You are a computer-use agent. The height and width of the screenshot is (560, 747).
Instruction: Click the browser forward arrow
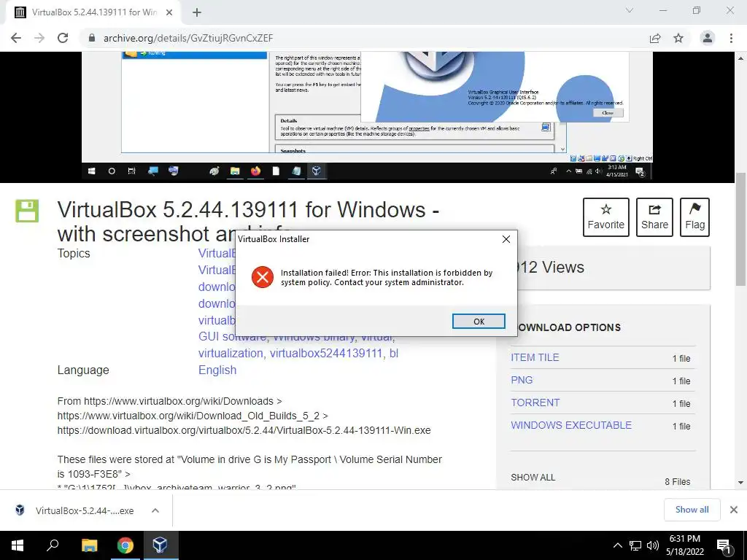point(39,38)
